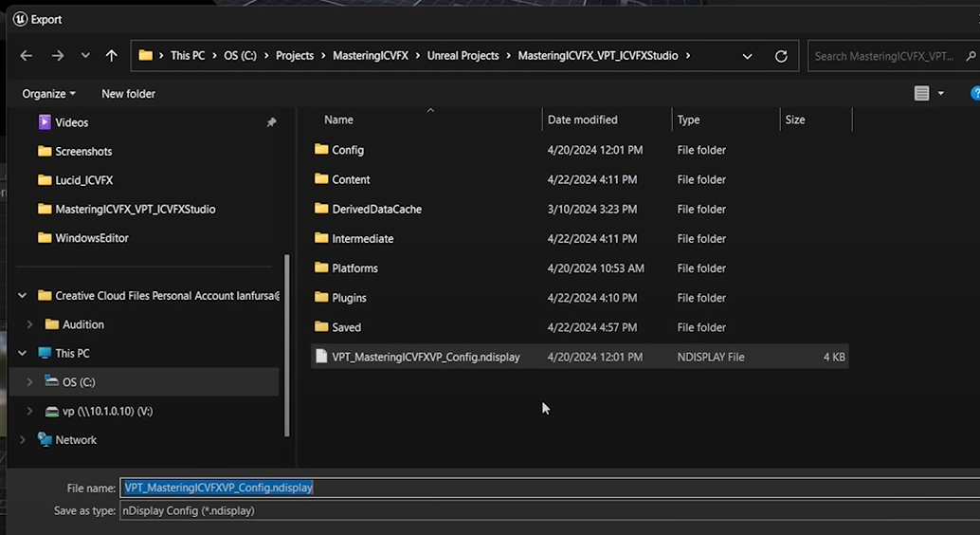Select the Intermediate folder icon
Screen dimensions: 980x535
pos(321,238)
